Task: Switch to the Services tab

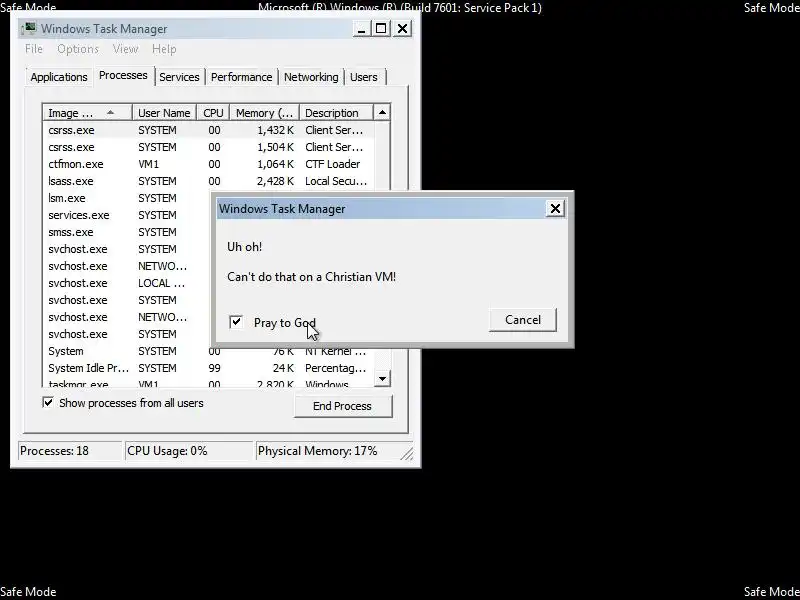Action: tap(179, 77)
